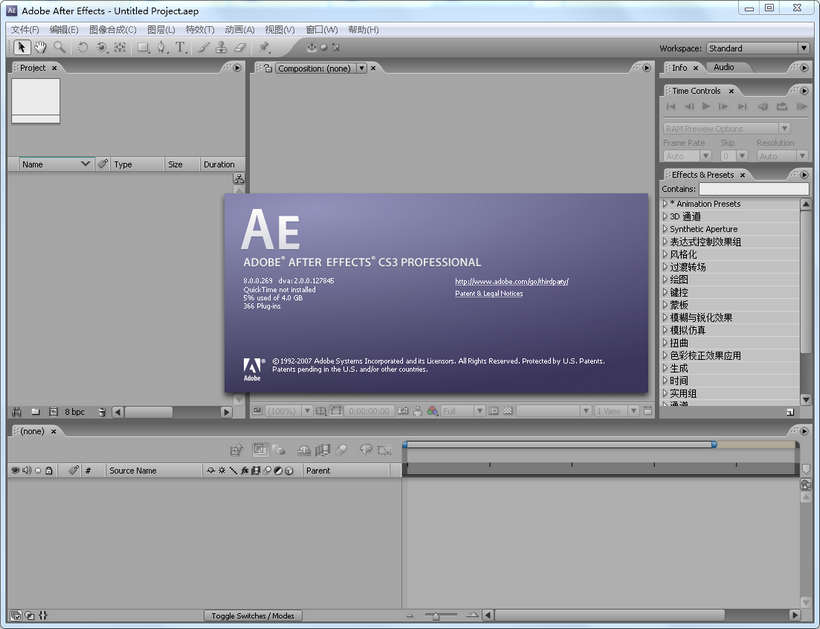
Task: Click the 8 bpc color depth indicator
Action: click(74, 412)
